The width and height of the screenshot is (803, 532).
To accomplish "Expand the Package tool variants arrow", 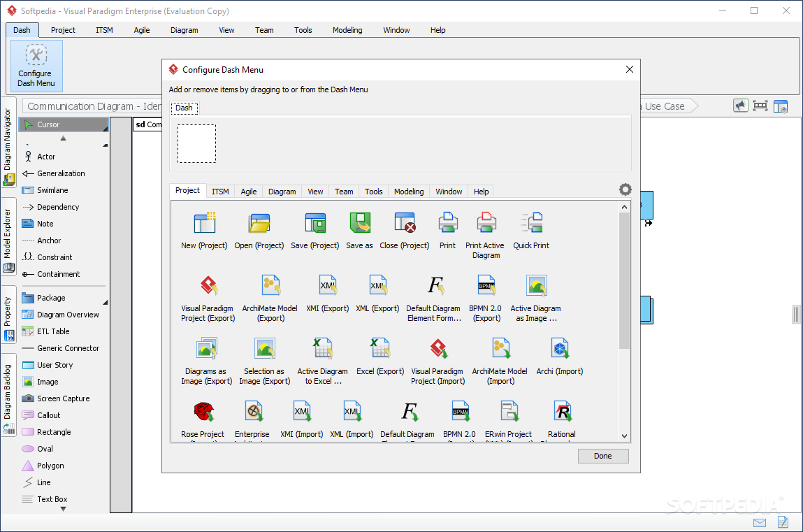I will point(106,302).
